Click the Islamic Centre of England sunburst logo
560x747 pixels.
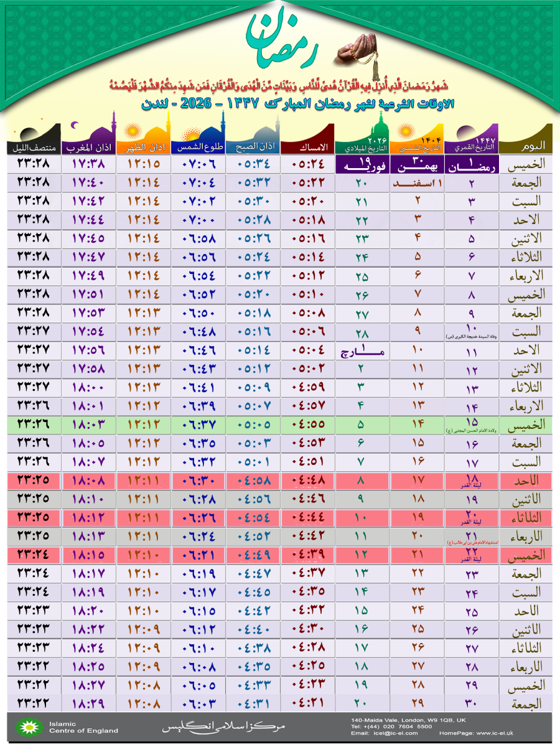26,727
